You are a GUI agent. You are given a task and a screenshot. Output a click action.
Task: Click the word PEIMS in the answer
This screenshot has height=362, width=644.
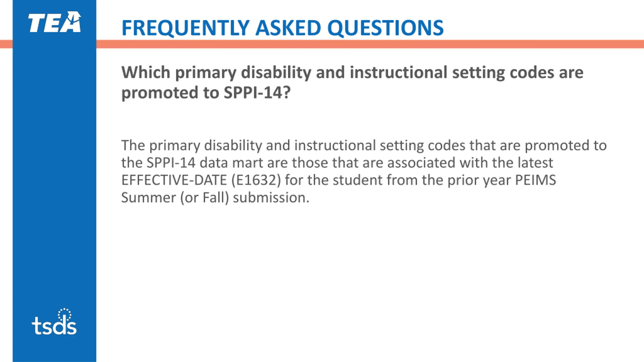[536, 180]
